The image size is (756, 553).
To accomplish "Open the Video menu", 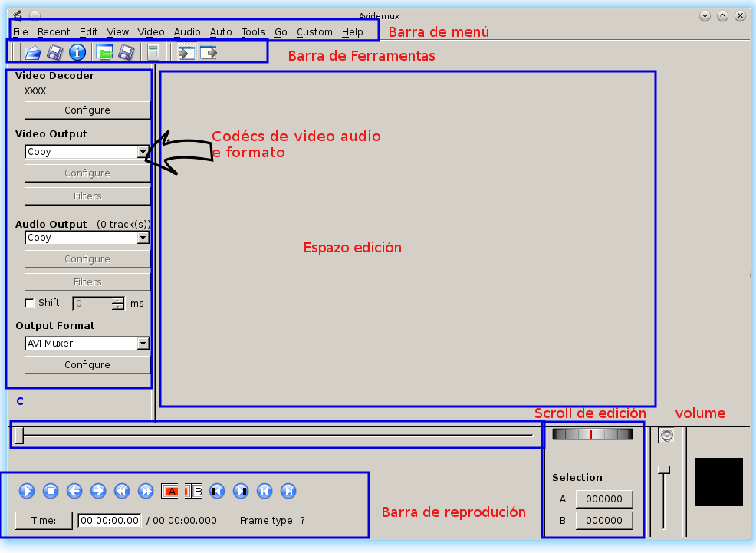I will [x=151, y=31].
